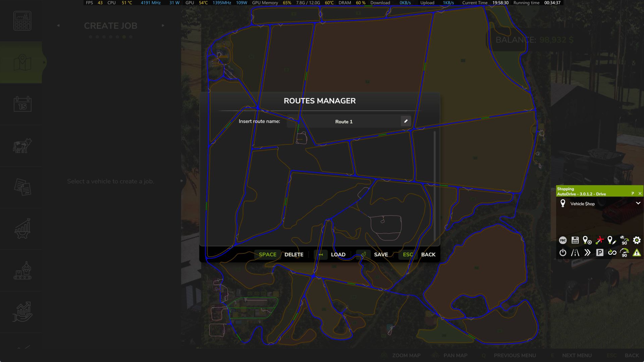
Task: Open the finances hand chart sidebar icon
Action: (22, 312)
